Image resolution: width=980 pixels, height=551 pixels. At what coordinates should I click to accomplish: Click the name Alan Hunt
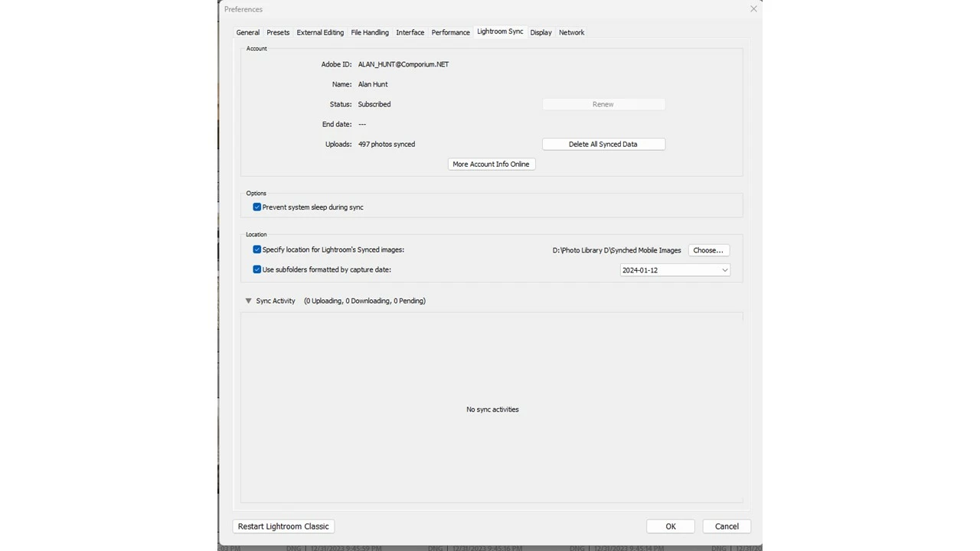pyautogui.click(x=373, y=84)
